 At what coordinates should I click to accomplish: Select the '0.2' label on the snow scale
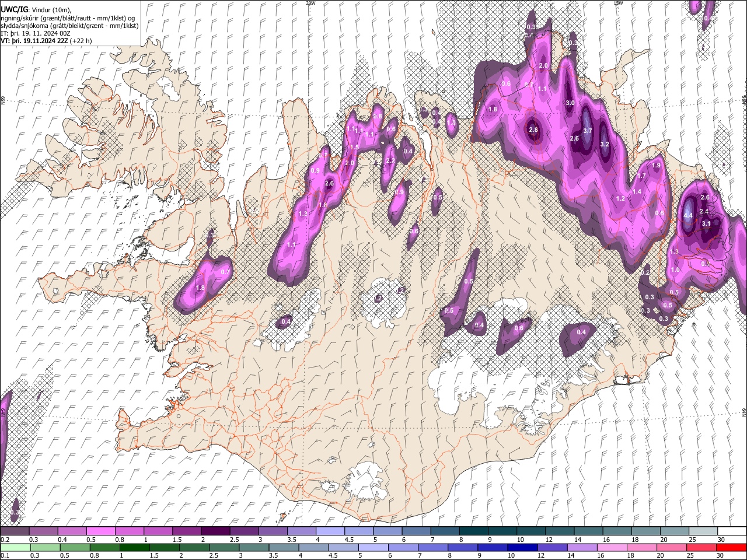pyautogui.click(x=5, y=540)
